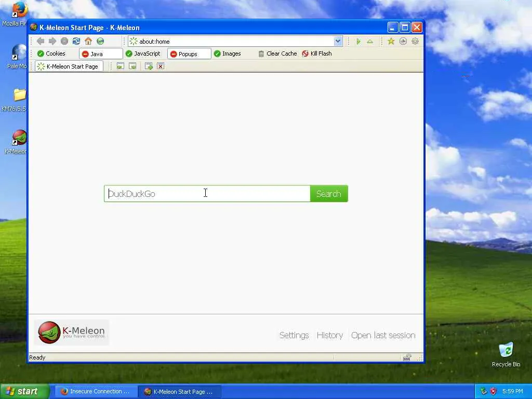Click the green Search button
The width and height of the screenshot is (532, 399).
(329, 193)
